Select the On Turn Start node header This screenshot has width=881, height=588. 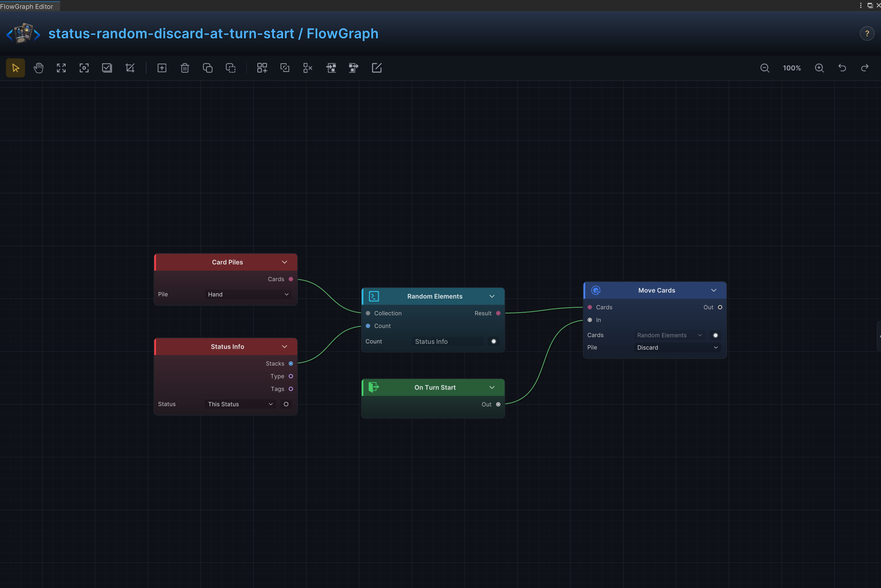tap(433, 387)
